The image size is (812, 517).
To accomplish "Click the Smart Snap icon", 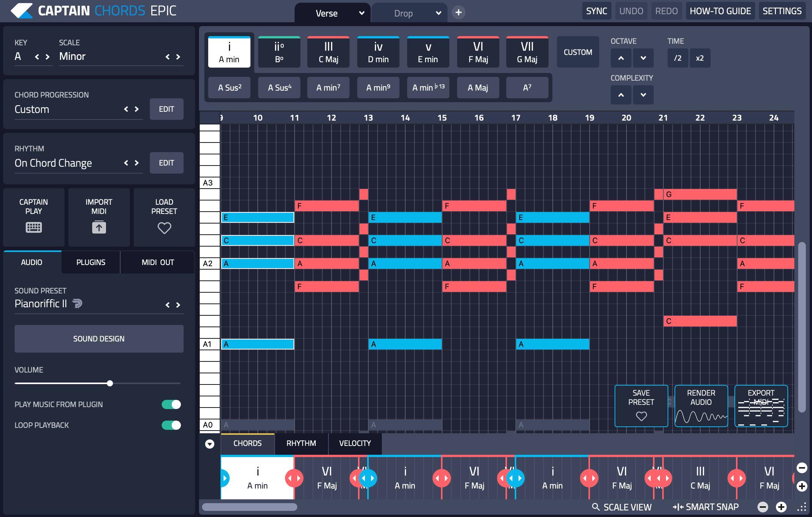I will tap(678, 507).
